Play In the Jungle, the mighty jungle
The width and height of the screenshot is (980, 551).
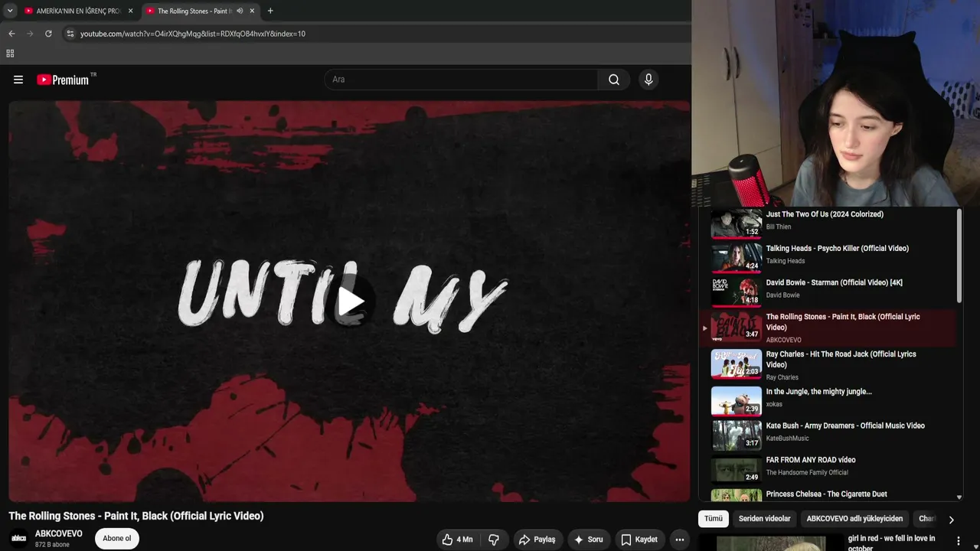(x=827, y=401)
